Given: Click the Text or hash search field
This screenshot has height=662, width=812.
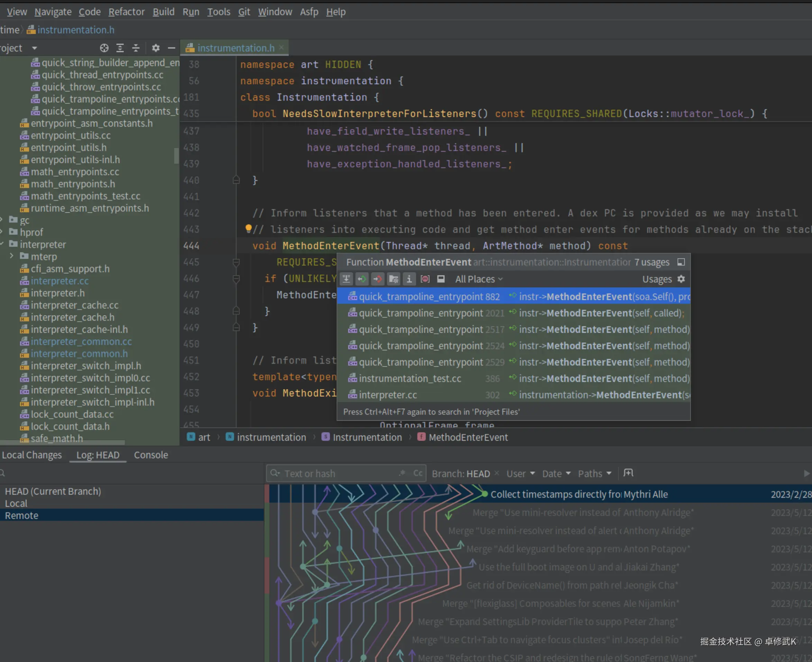Looking at the screenshot, I should [x=336, y=473].
